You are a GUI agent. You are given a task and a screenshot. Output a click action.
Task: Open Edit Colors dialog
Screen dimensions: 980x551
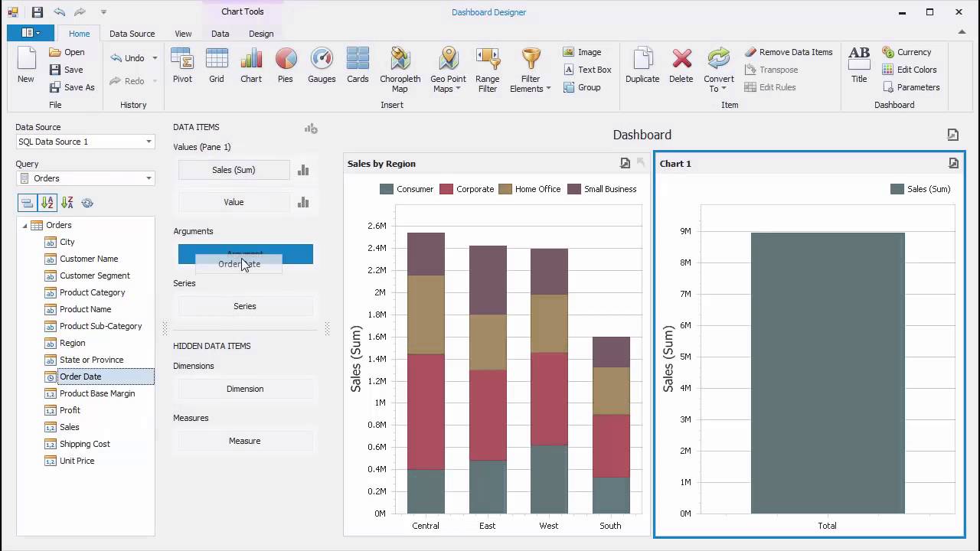click(x=910, y=70)
